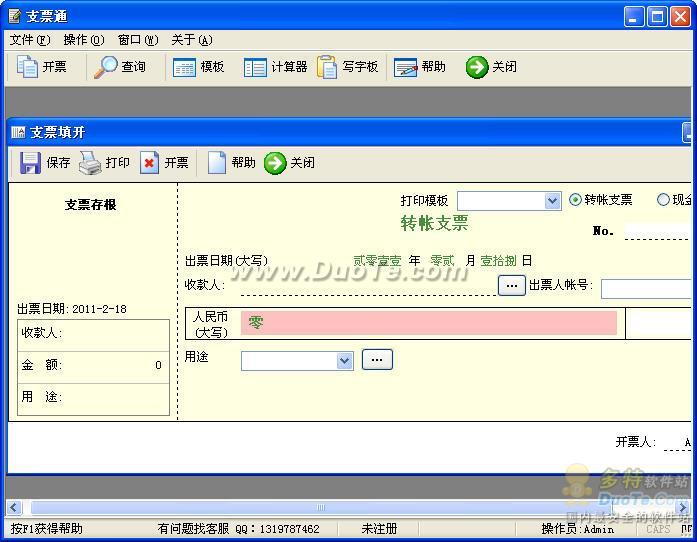This screenshot has width=697, height=542.
Task: Click the browse button next to 用途
Action: pos(377,360)
